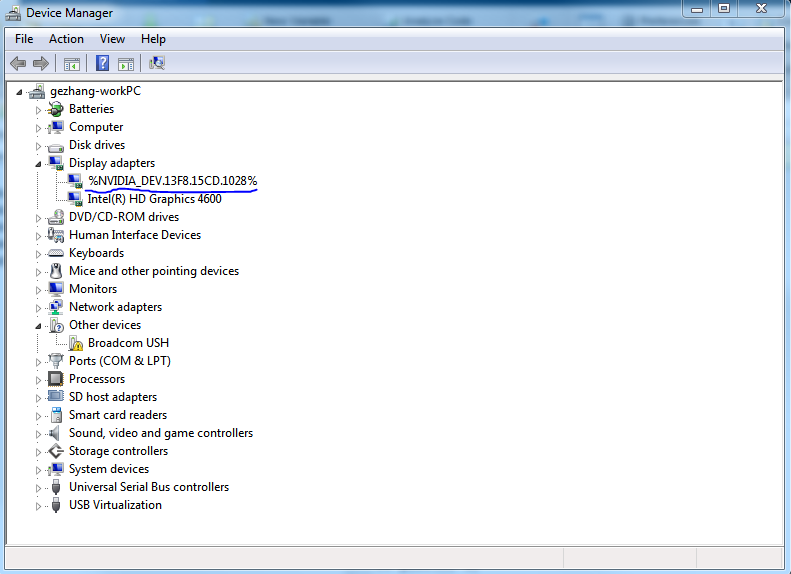Maximize the Device Manager window
Screen dimensions: 791x574
tap(724, 9)
